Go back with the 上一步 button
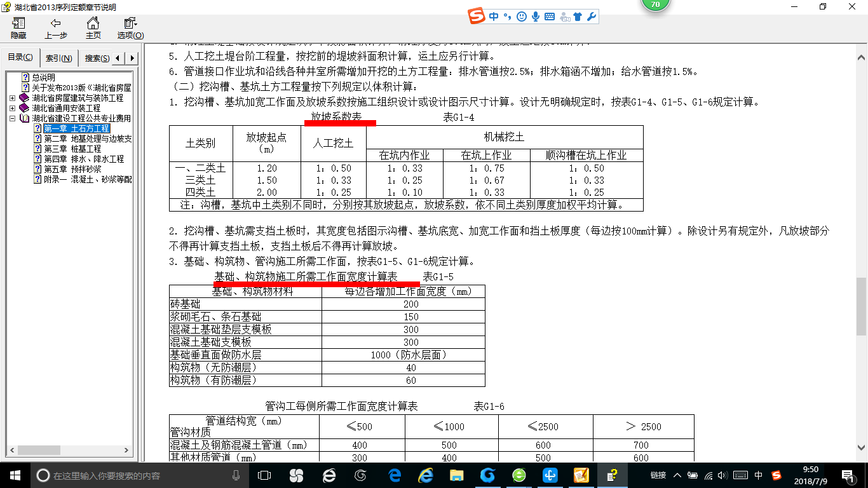This screenshot has height=488, width=868. click(x=56, y=29)
